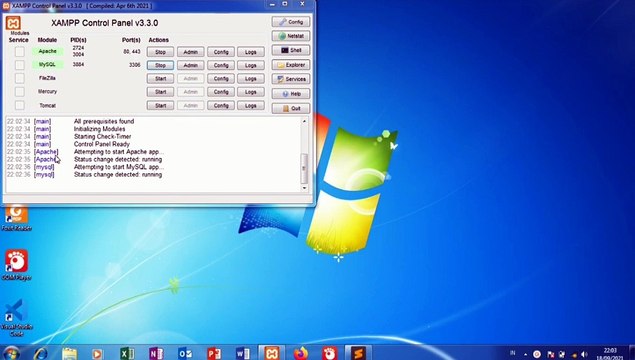Open XAMPP Config from the right-side buttons
The width and height of the screenshot is (635, 360).
pyautogui.click(x=291, y=22)
